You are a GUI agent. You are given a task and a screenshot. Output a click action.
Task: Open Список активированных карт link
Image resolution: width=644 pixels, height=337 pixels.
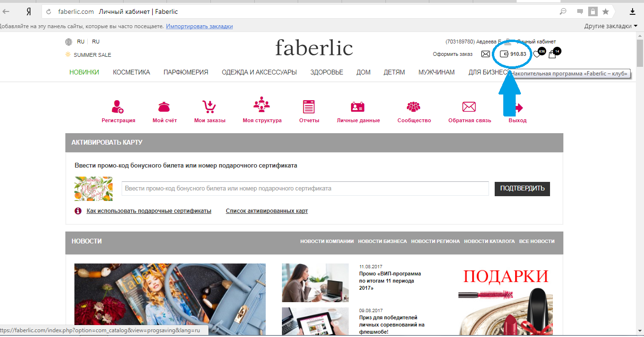pyautogui.click(x=267, y=211)
